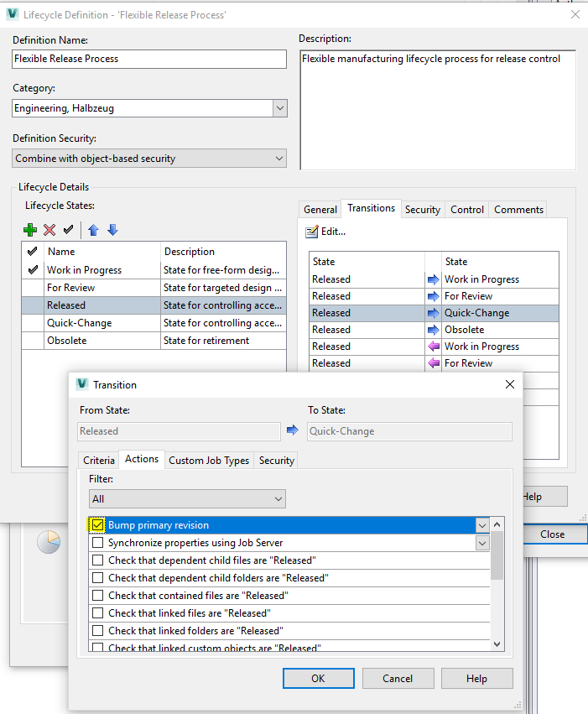Move the selected state down with the blue arrow
This screenshot has width=588, height=714.
click(112, 230)
